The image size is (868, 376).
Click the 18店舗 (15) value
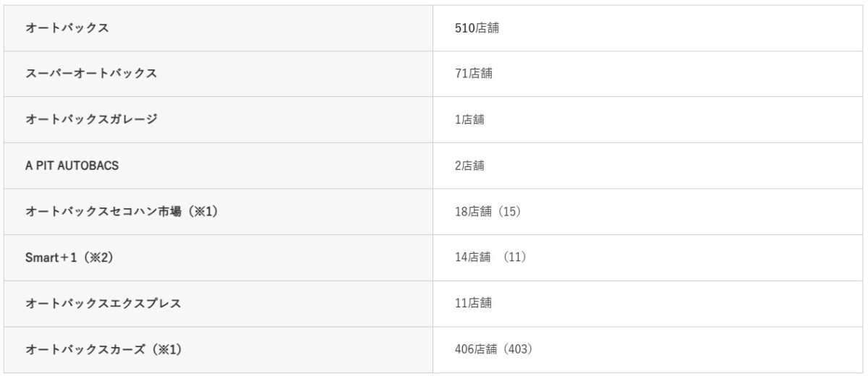click(488, 212)
